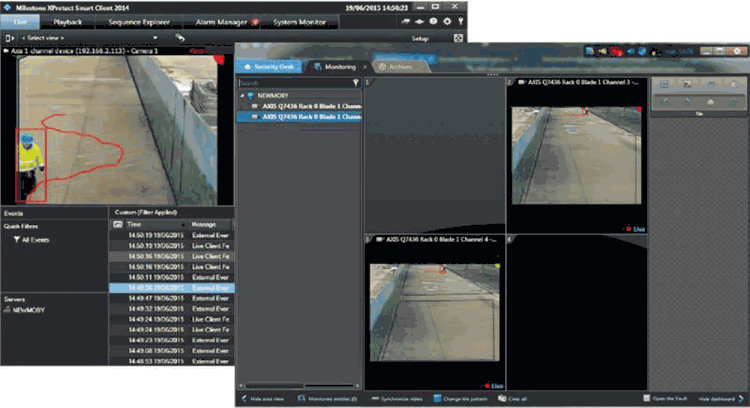Select event row 14:49:08 19/06/2015
750x408 pixels.
click(x=172, y=351)
